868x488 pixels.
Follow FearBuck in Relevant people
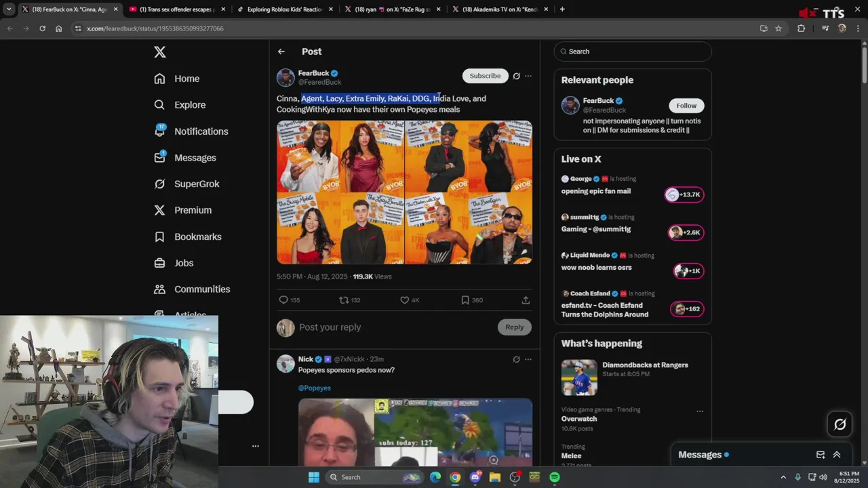click(x=686, y=106)
